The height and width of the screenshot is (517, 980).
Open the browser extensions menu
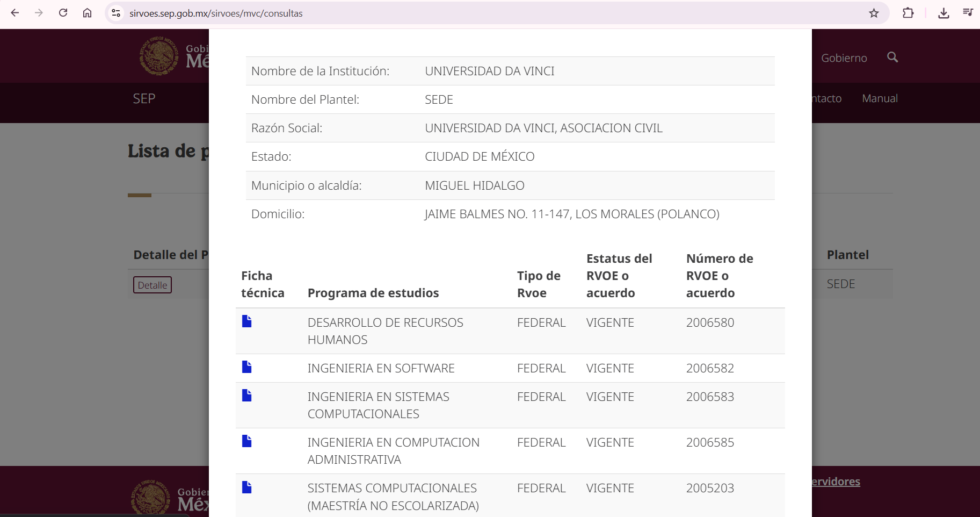(908, 13)
